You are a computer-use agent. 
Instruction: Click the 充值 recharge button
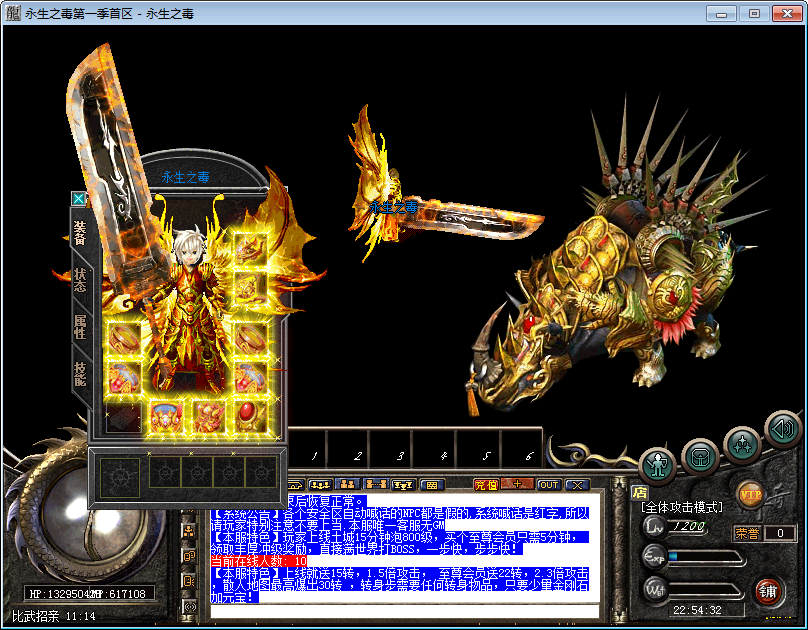click(486, 485)
